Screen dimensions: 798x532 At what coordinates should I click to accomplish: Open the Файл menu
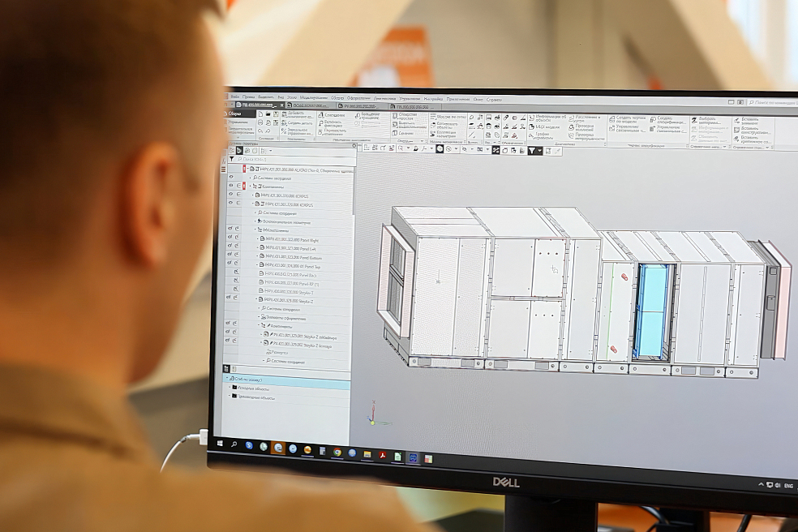[x=234, y=96]
